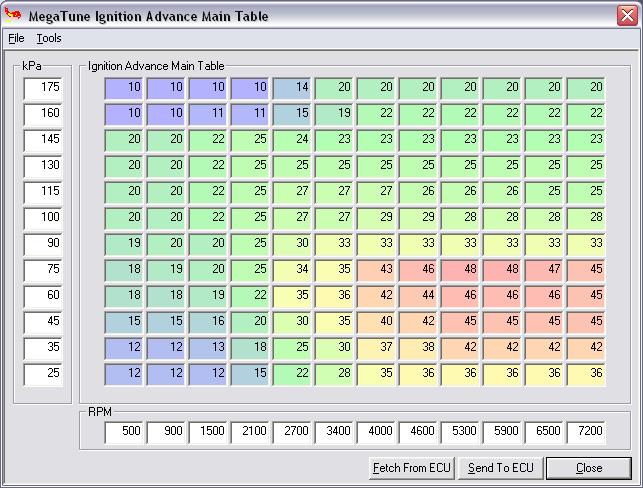Click the cell with value 43 in the 75 kPa row
Image resolution: width=643 pixels, height=488 pixels.
point(376,270)
